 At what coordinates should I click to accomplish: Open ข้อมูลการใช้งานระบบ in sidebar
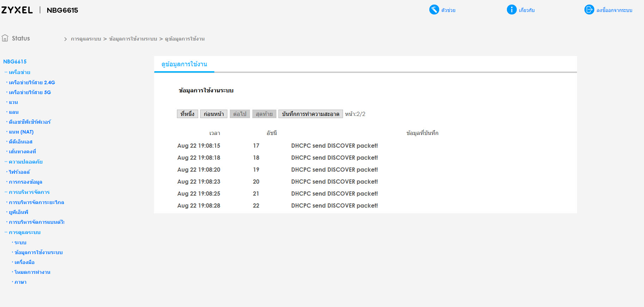coord(38,252)
